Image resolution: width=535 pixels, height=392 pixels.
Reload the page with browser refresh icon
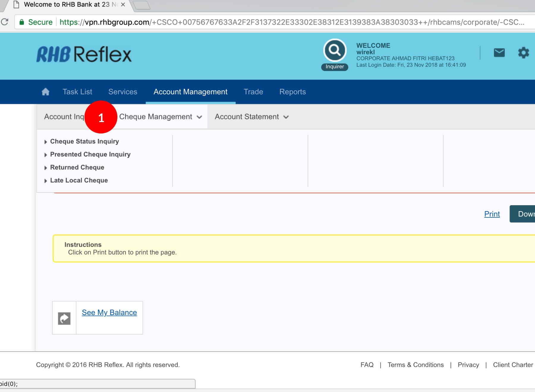[x=5, y=22]
